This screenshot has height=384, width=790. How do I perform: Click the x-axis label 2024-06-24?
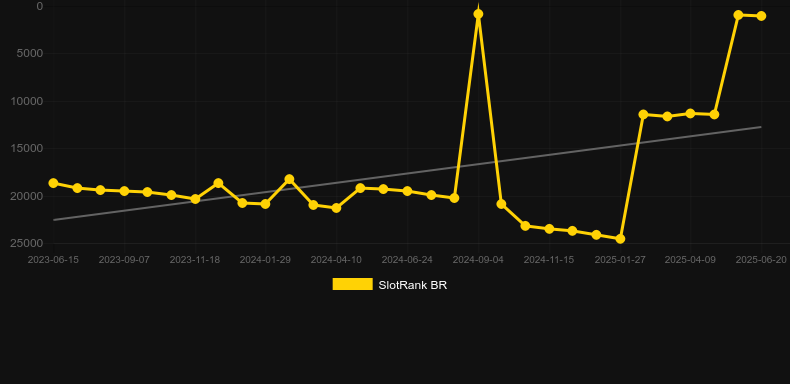(x=407, y=260)
